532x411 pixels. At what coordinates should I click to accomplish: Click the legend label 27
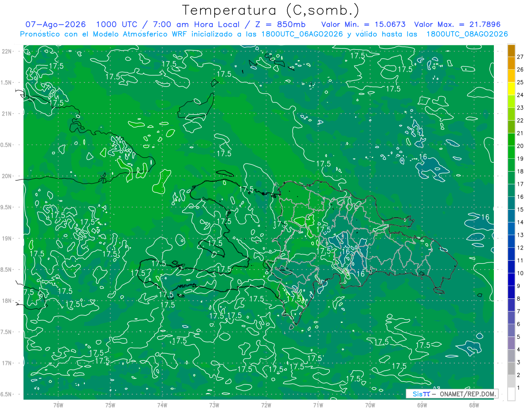click(520, 57)
